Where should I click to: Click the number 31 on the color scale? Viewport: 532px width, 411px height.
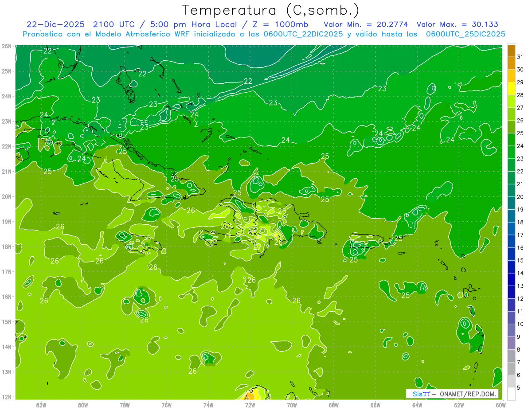pos(520,57)
